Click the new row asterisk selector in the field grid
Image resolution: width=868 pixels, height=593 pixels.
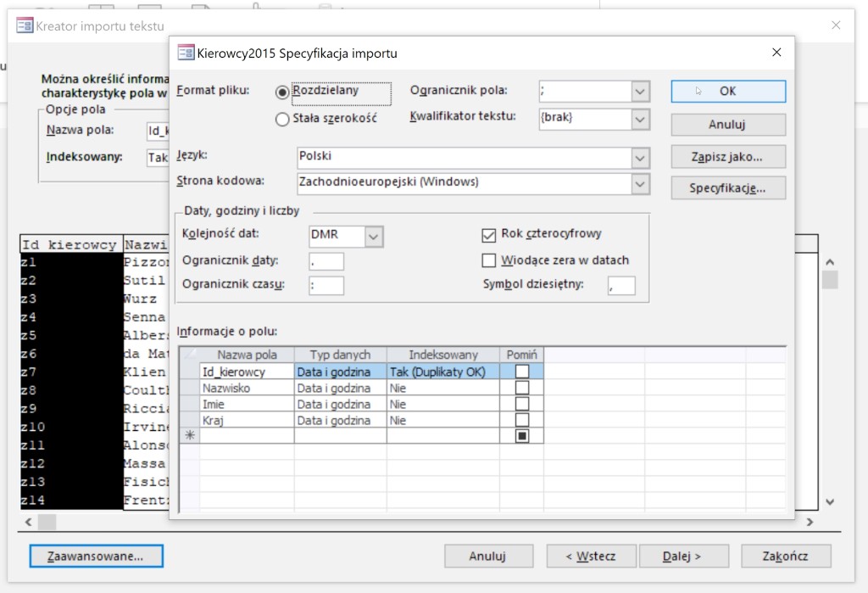(x=189, y=436)
